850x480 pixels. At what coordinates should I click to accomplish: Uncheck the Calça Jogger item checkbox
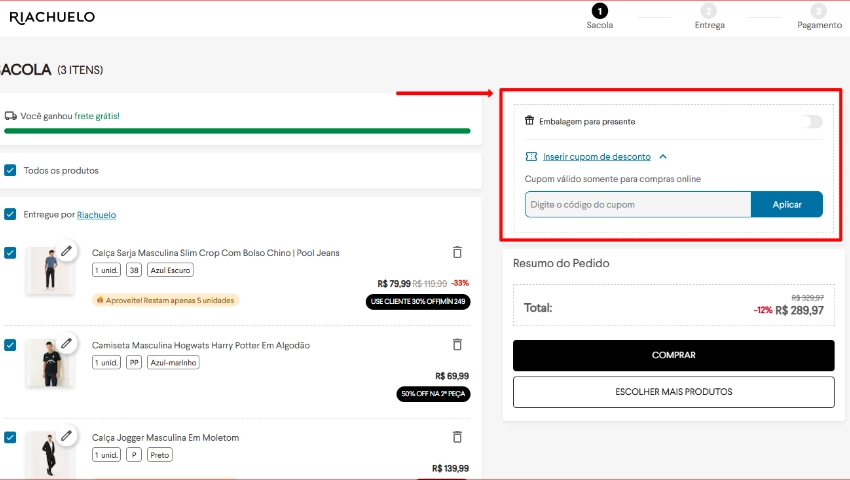[10, 437]
